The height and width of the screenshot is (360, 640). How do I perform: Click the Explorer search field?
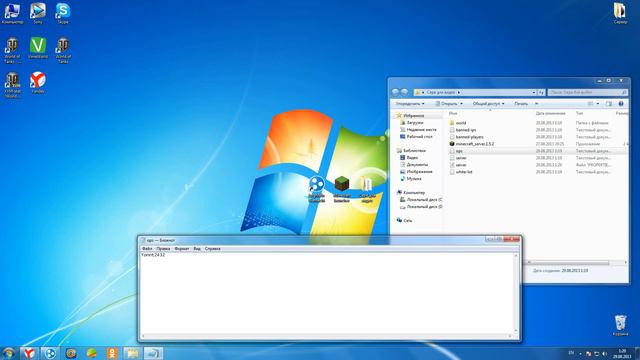pyautogui.click(x=587, y=93)
